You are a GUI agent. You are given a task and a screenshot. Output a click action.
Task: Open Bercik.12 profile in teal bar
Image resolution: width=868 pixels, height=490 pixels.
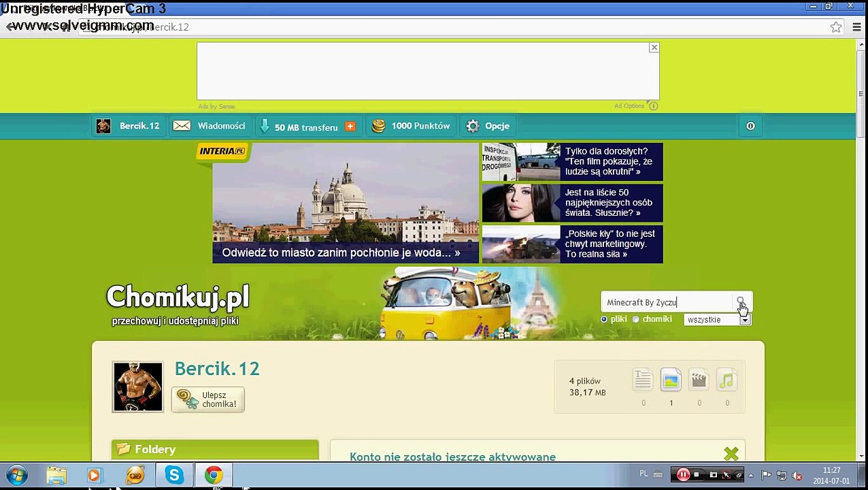tap(128, 126)
